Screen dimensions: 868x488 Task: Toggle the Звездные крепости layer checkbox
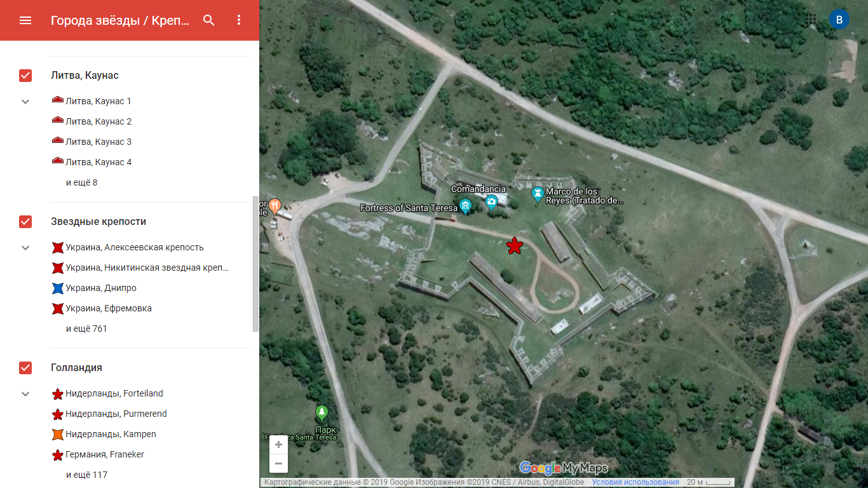coord(25,222)
